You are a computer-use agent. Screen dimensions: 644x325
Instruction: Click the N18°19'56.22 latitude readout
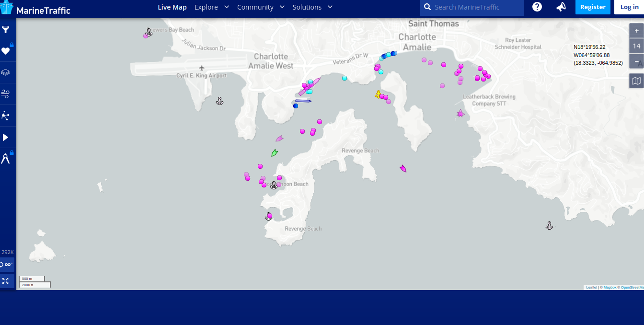point(589,47)
